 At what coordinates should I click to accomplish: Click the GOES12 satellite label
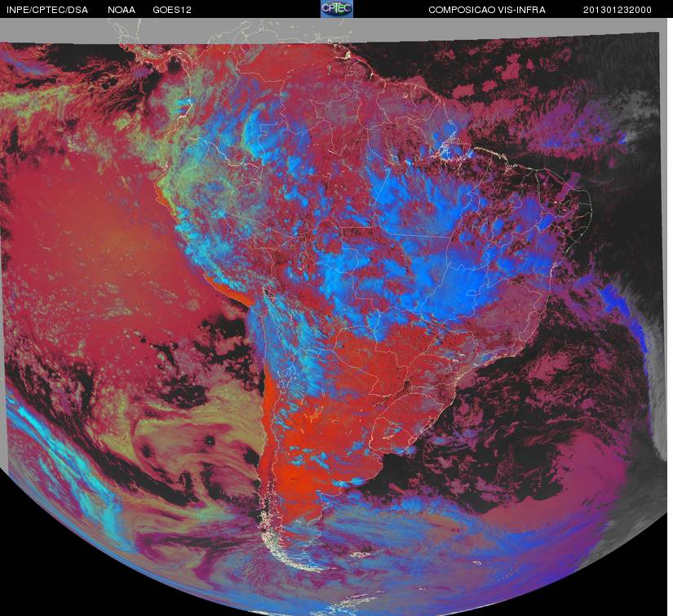[172, 10]
